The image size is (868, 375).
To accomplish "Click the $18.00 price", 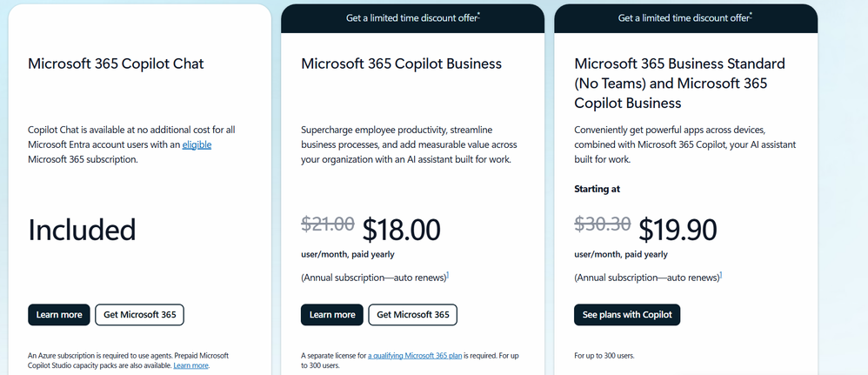I will (401, 230).
